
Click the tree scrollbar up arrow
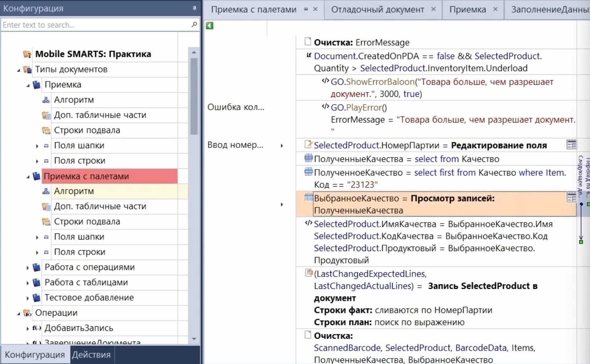(194, 52)
